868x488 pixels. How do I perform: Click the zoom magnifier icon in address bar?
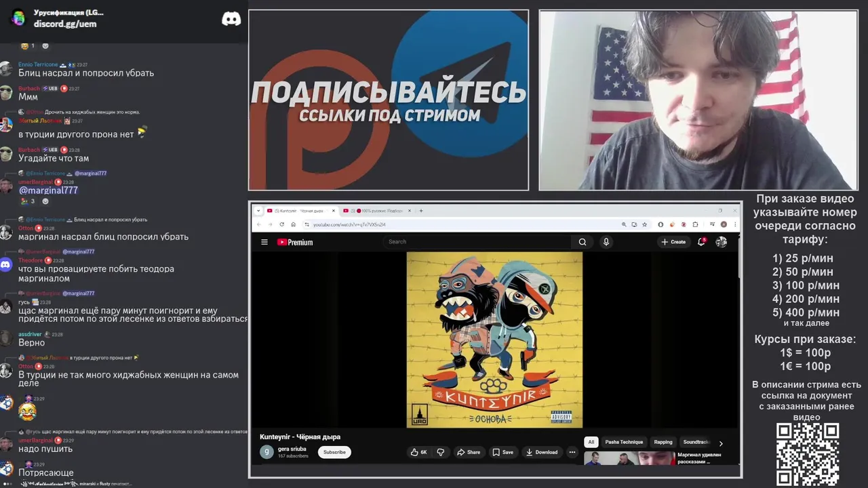pos(624,224)
